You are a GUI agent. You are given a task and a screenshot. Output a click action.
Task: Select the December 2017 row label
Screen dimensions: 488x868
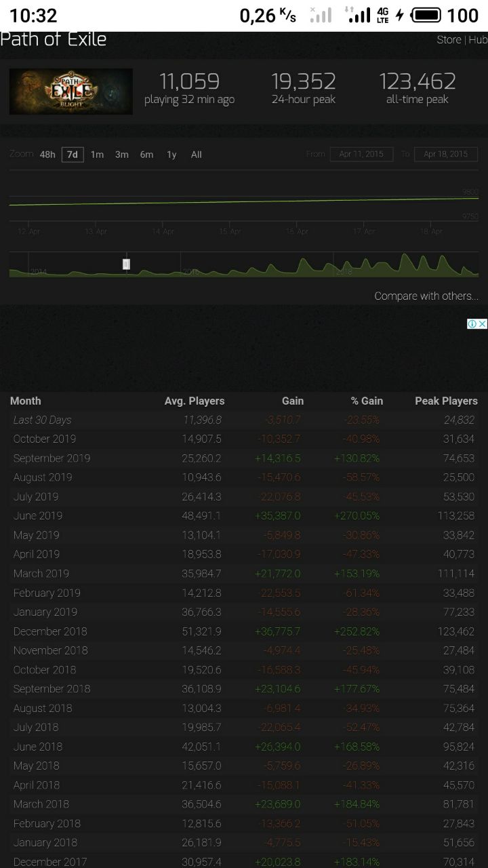(50, 862)
